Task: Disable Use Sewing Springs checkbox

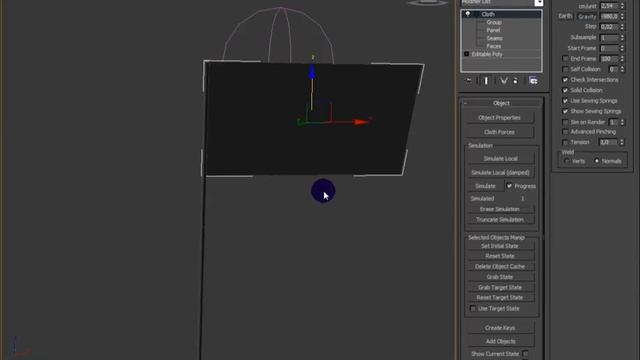Action: tap(565, 101)
